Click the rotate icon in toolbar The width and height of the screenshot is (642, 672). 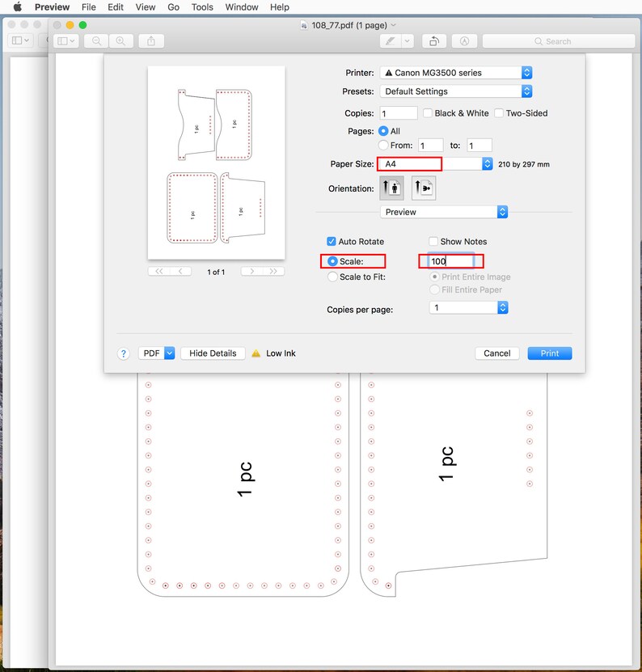tap(434, 41)
